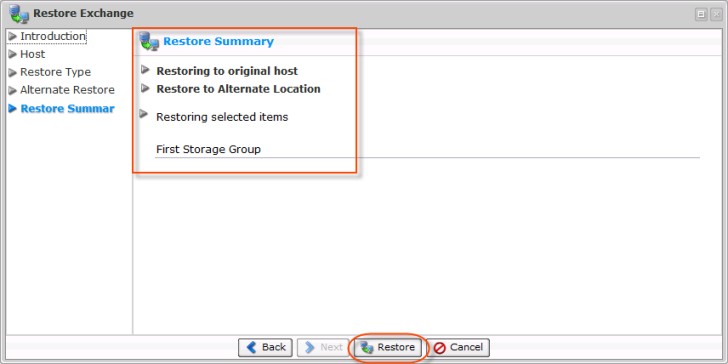728x364 pixels.
Task: Click the First Storage Group entry
Action: (208, 150)
